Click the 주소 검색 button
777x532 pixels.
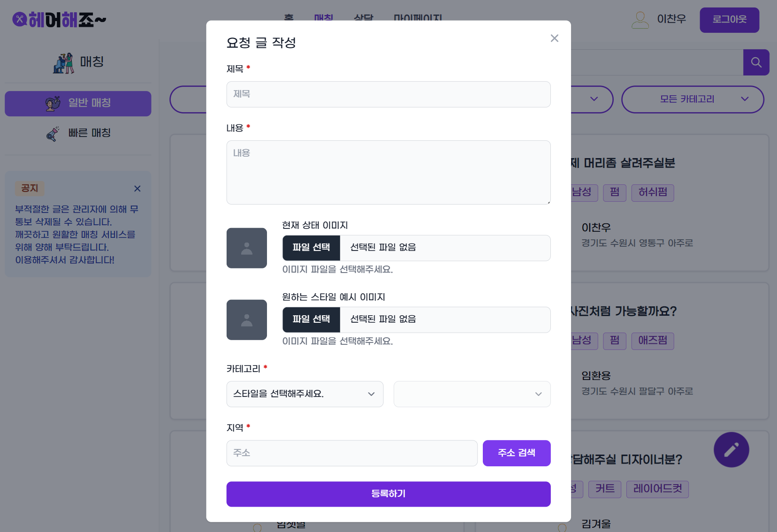click(x=516, y=453)
